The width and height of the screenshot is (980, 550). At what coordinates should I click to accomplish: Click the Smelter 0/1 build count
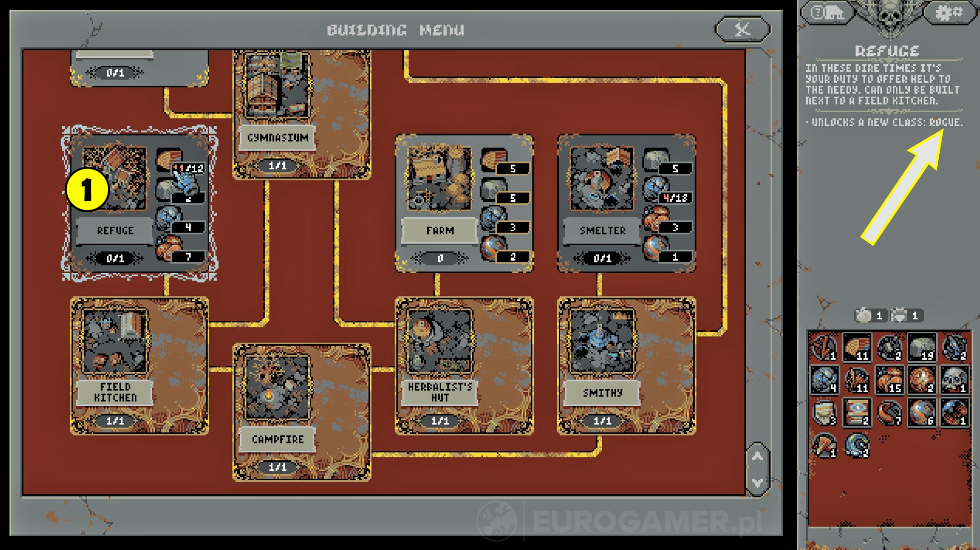[x=602, y=258]
